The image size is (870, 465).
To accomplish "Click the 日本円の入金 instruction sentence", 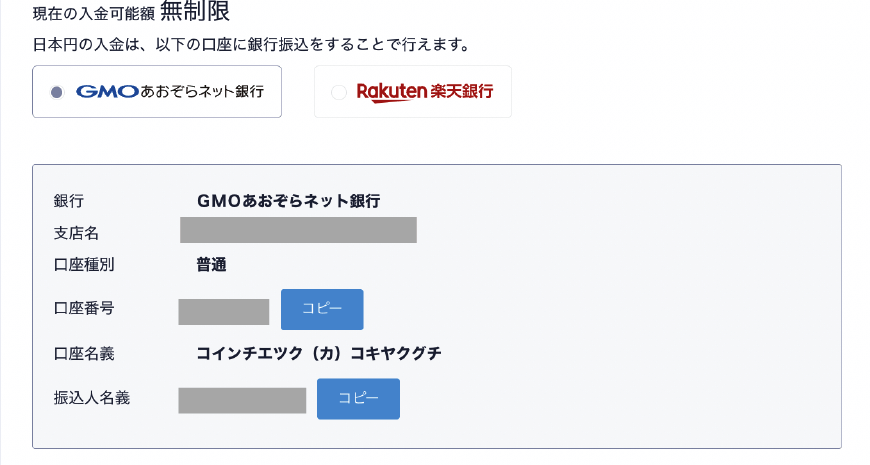I will (x=252, y=45).
